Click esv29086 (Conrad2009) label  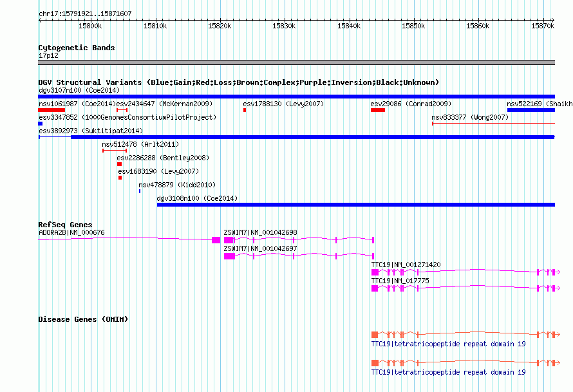tap(411, 104)
